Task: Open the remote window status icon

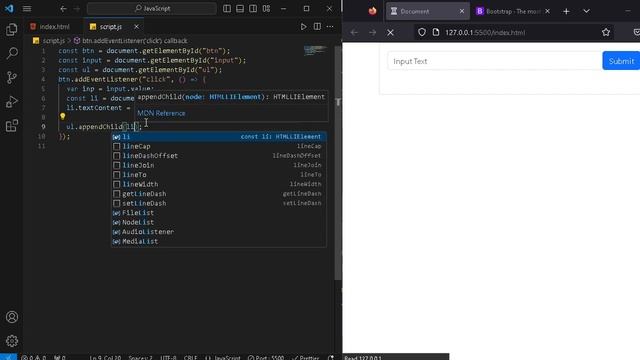Action: tap(8, 357)
